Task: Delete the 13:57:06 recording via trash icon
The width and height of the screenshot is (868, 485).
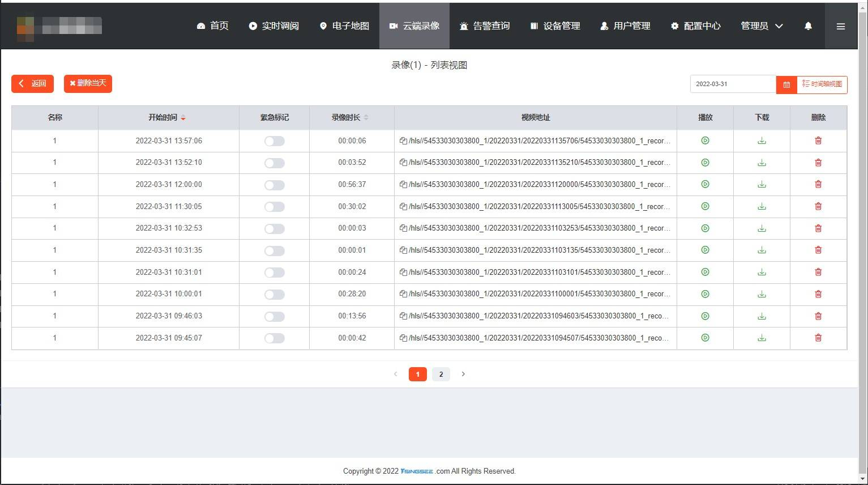Action: (818, 141)
